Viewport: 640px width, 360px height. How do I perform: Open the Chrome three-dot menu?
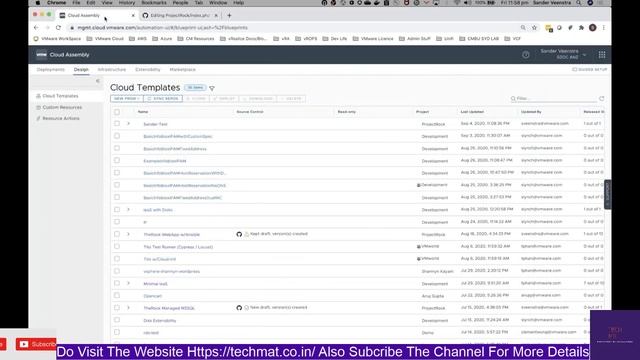(604, 28)
